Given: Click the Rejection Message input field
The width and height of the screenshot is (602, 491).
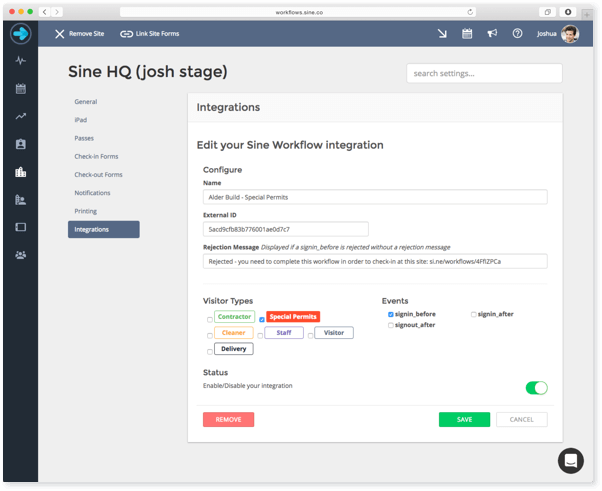Looking at the screenshot, I should tap(375, 261).
